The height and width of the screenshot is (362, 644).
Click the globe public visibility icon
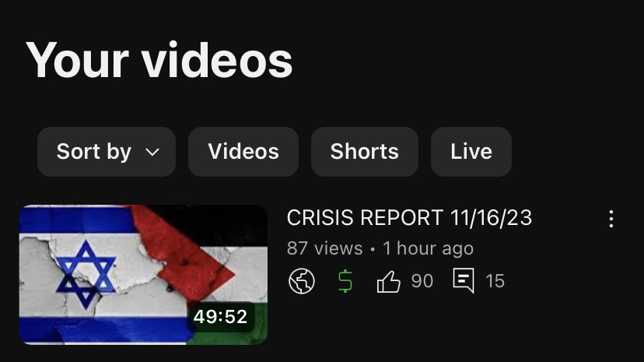click(x=302, y=281)
